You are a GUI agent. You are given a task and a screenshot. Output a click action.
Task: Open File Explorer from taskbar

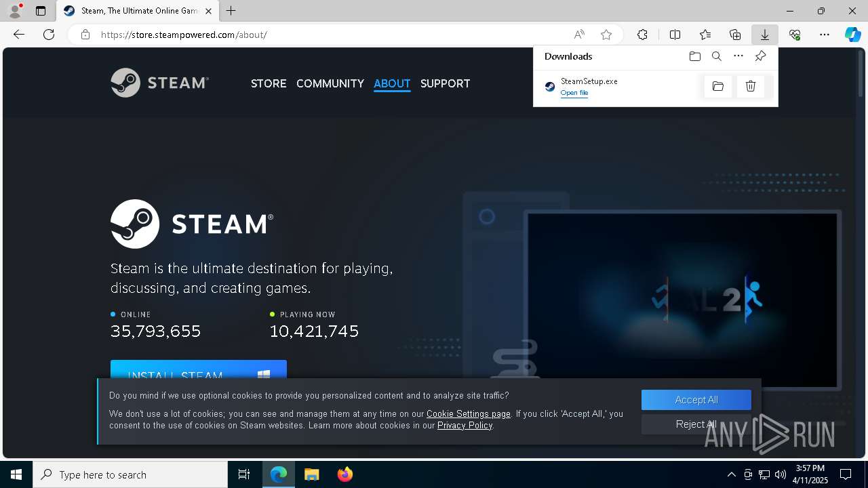click(x=311, y=474)
